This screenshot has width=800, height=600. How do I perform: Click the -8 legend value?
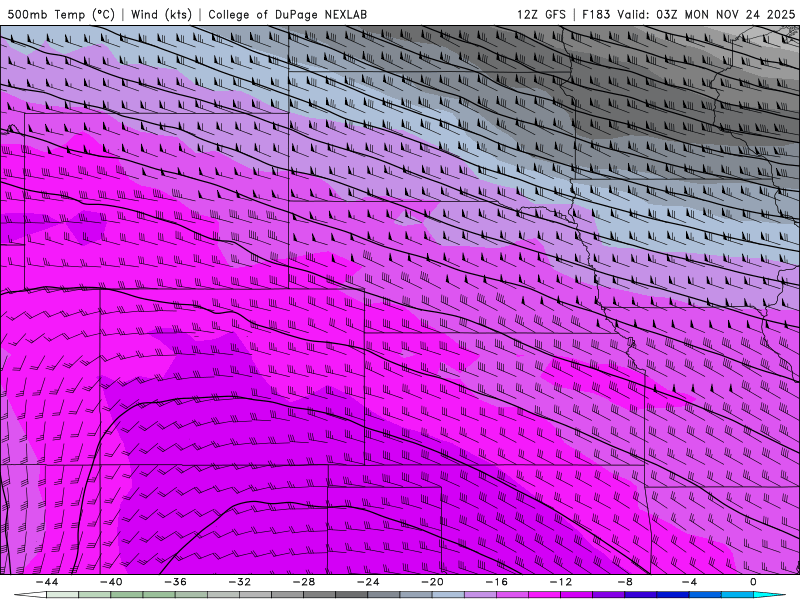click(x=626, y=582)
